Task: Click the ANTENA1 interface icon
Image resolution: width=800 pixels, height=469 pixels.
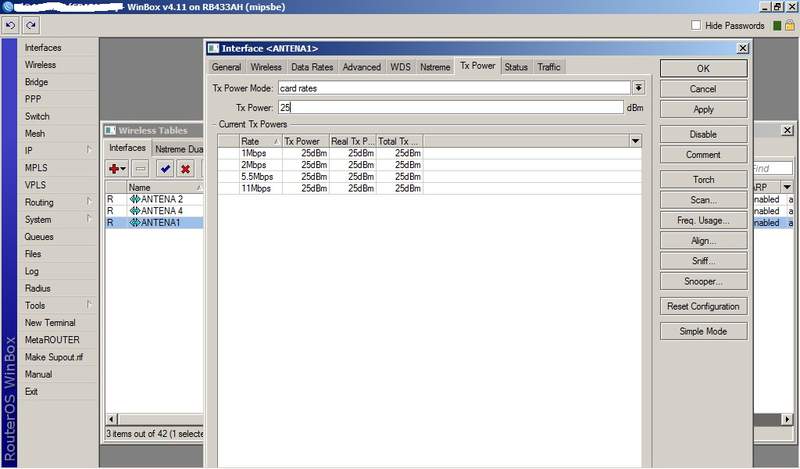Action: [135, 223]
